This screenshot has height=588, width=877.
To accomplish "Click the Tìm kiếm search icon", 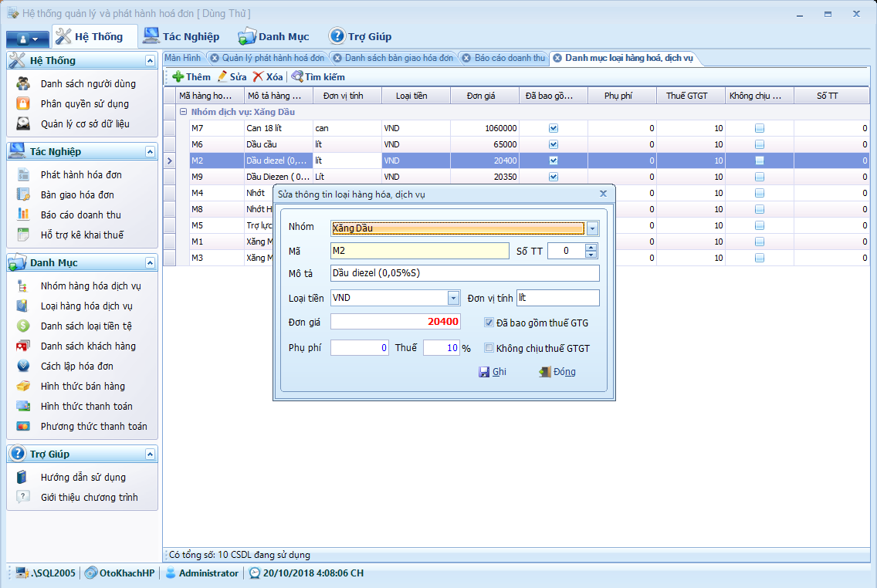I will tap(296, 77).
